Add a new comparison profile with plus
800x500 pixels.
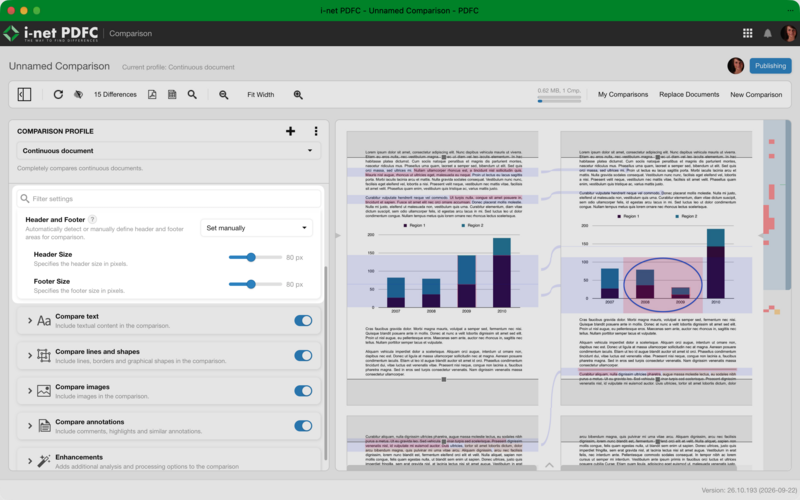pyautogui.click(x=290, y=131)
